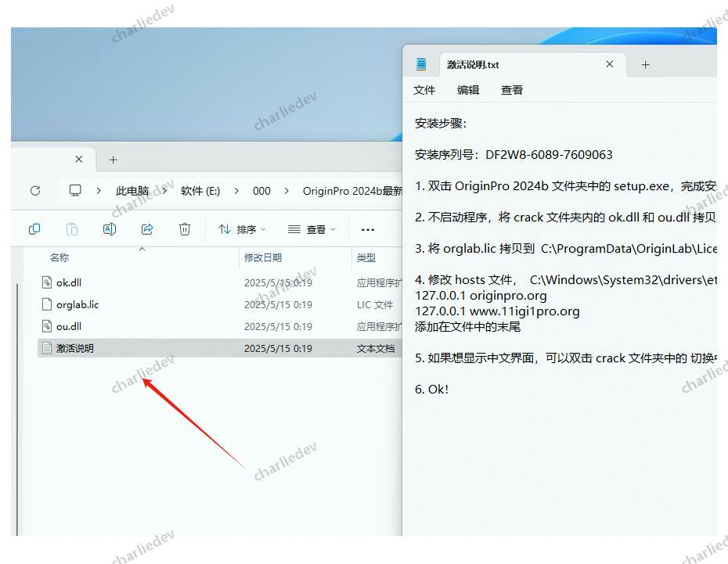Click 此电脑 in the address bar
Viewport: 728px width, 564px height.
pyautogui.click(x=132, y=191)
